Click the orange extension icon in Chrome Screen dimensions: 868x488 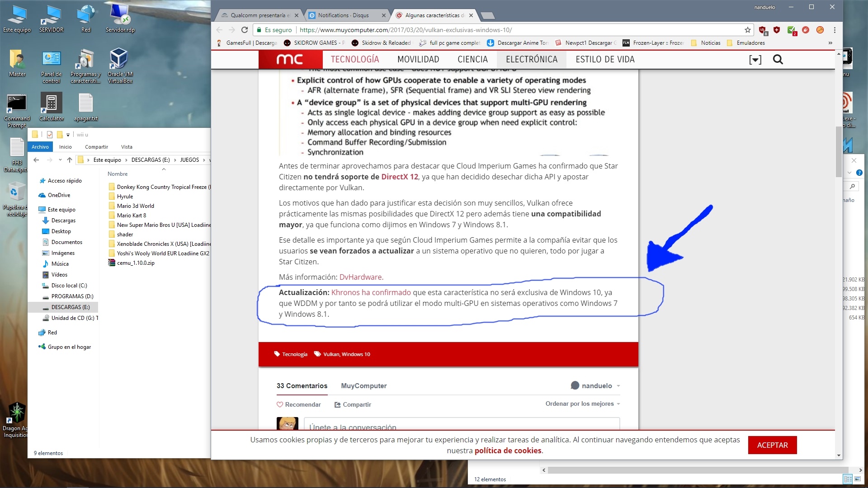click(820, 30)
